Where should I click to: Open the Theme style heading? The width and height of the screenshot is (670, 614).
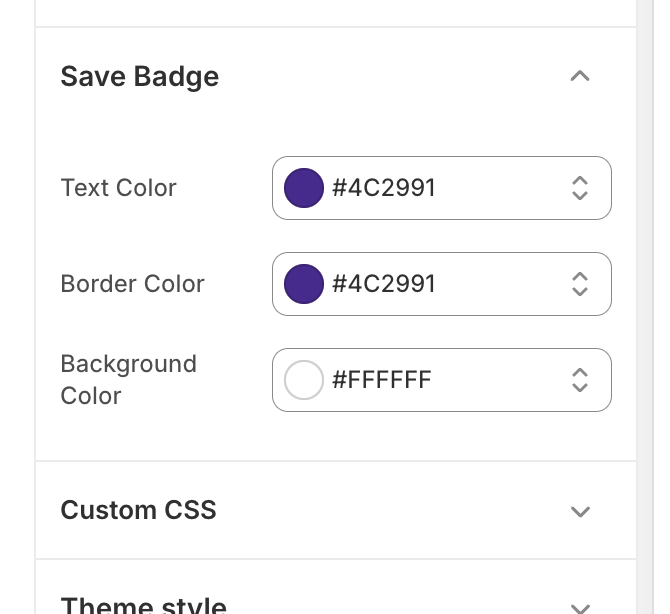click(144, 605)
